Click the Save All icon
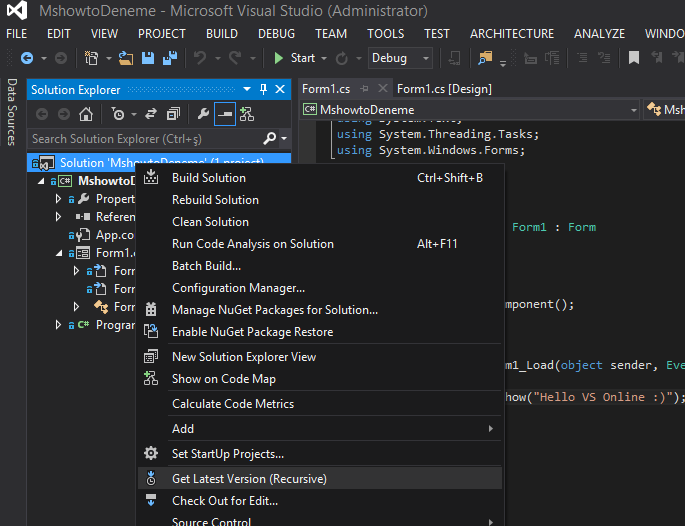 pos(170,58)
